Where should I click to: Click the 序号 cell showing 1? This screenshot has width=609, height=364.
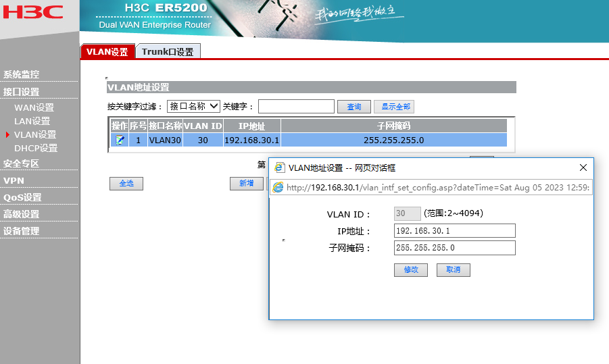138,140
